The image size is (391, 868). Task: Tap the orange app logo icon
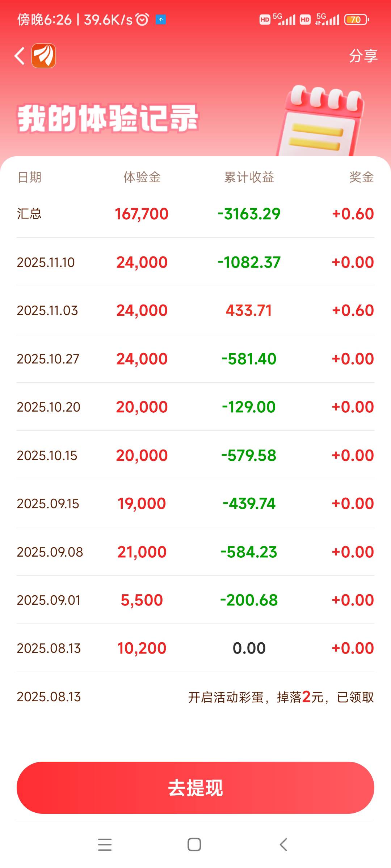(x=44, y=56)
